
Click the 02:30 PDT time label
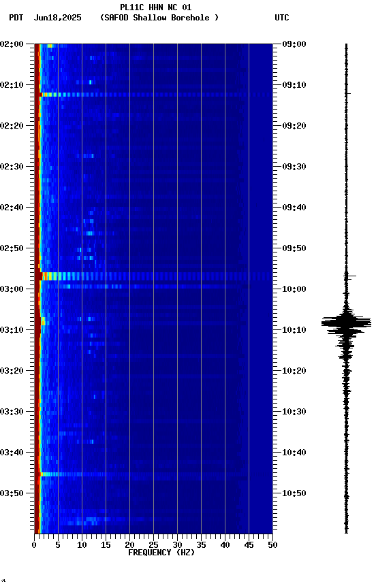[12, 167]
